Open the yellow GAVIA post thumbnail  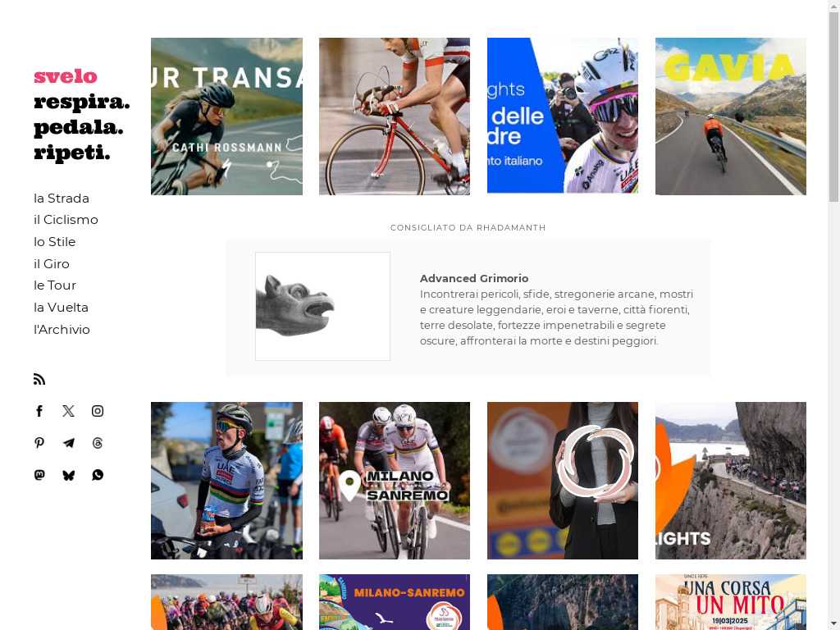(731, 116)
